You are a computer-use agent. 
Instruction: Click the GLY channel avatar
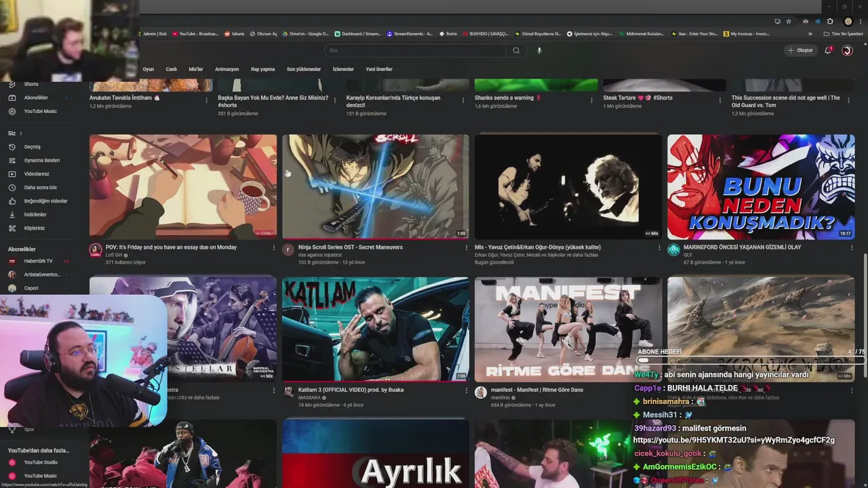673,249
